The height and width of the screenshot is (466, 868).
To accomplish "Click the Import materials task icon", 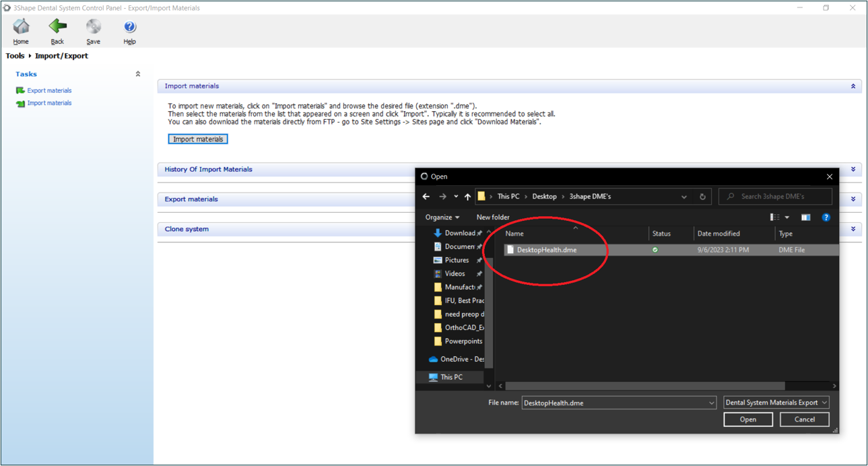I will click(20, 103).
